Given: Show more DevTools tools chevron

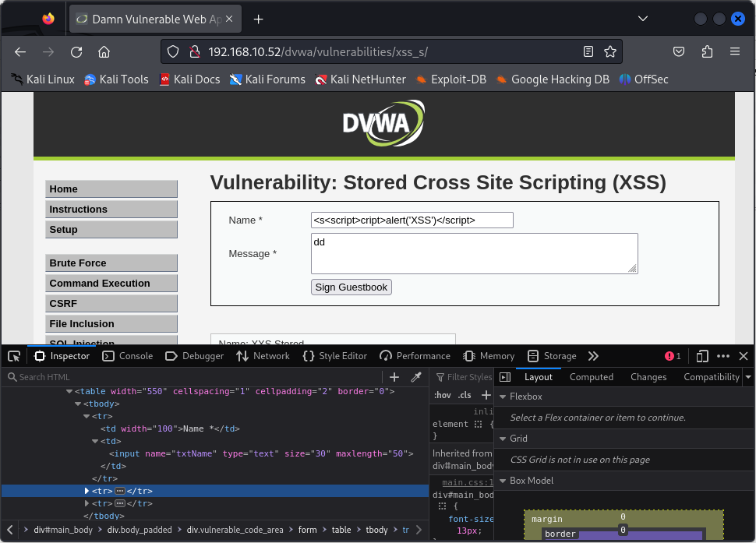Looking at the screenshot, I should 593,356.
